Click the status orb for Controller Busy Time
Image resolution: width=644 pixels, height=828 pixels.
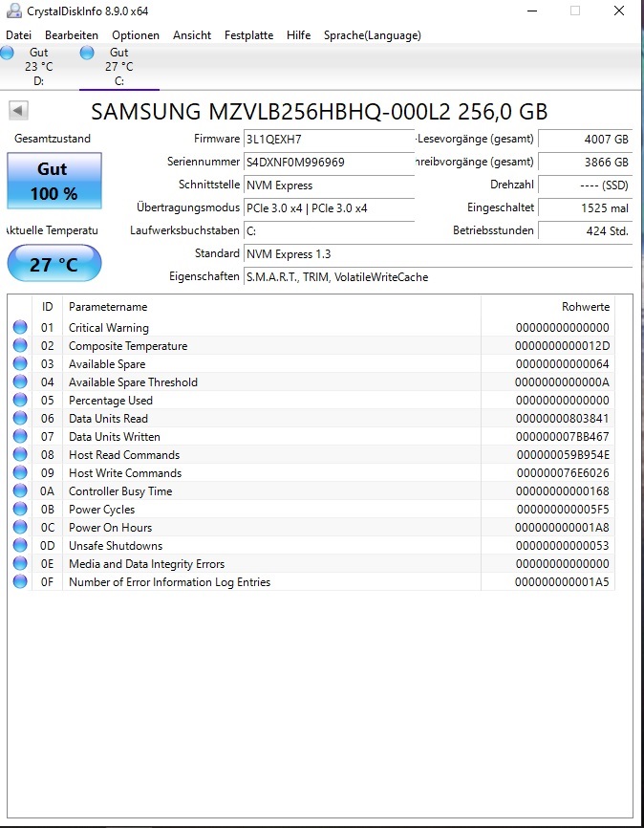click(x=20, y=490)
